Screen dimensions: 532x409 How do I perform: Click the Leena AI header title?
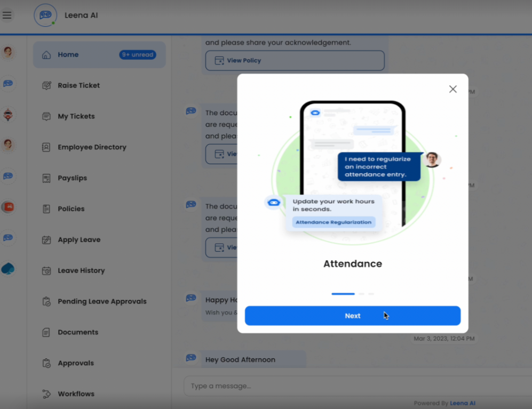(x=81, y=15)
